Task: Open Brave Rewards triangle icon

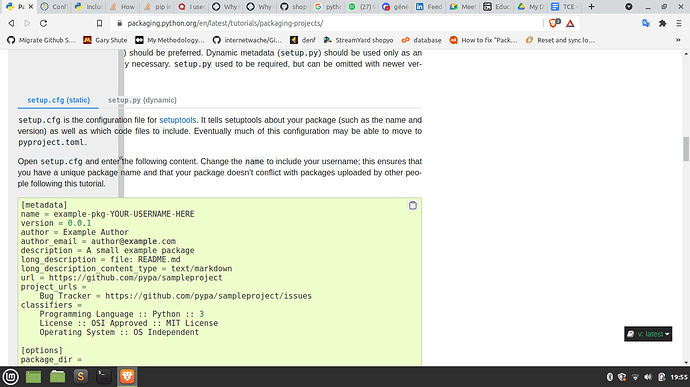Action: click(x=570, y=23)
